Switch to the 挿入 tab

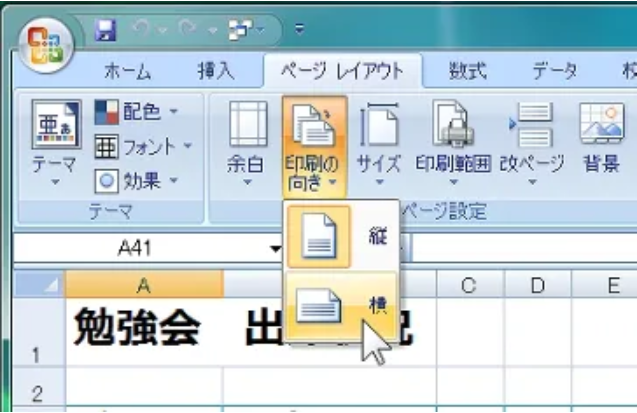(216, 71)
